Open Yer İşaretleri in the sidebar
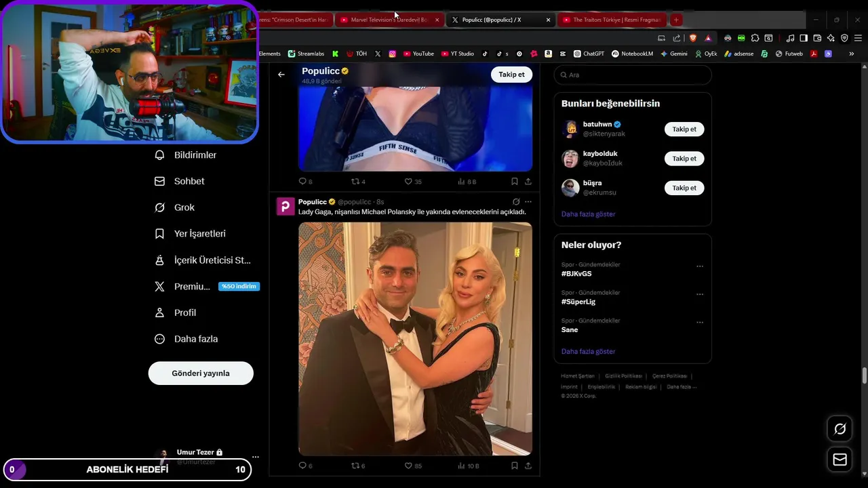The image size is (868, 488). tap(191, 234)
